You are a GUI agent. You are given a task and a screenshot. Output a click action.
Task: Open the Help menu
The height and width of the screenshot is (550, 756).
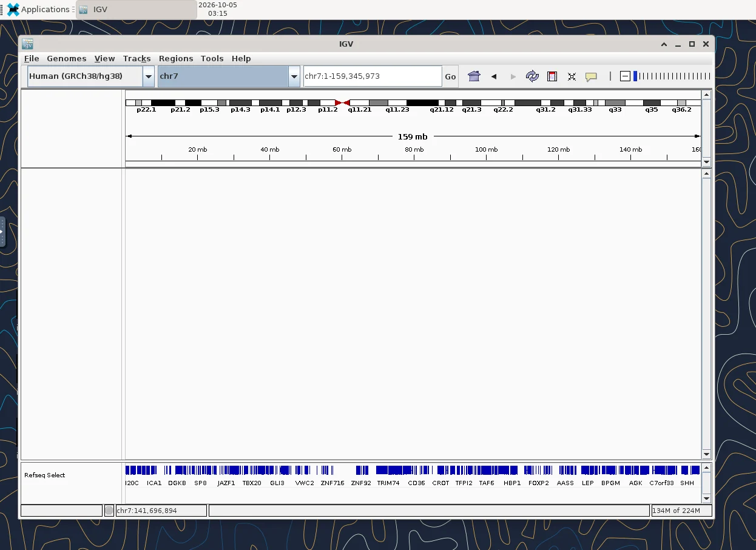click(x=241, y=59)
